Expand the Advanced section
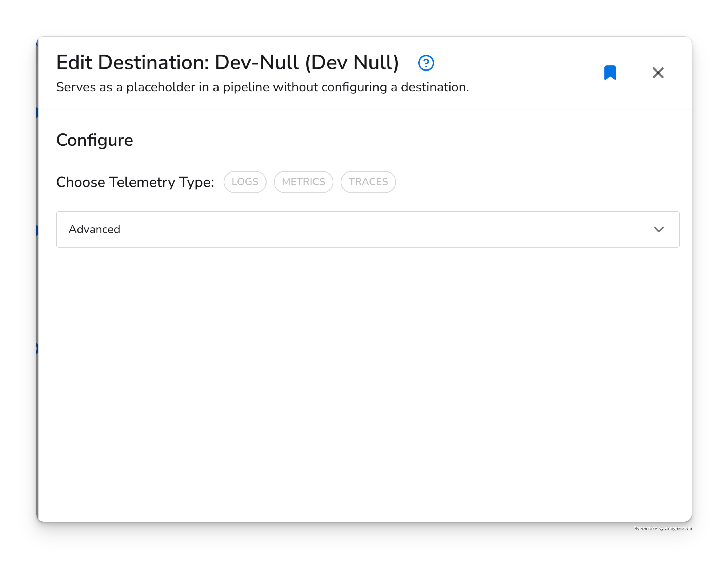 (x=368, y=229)
